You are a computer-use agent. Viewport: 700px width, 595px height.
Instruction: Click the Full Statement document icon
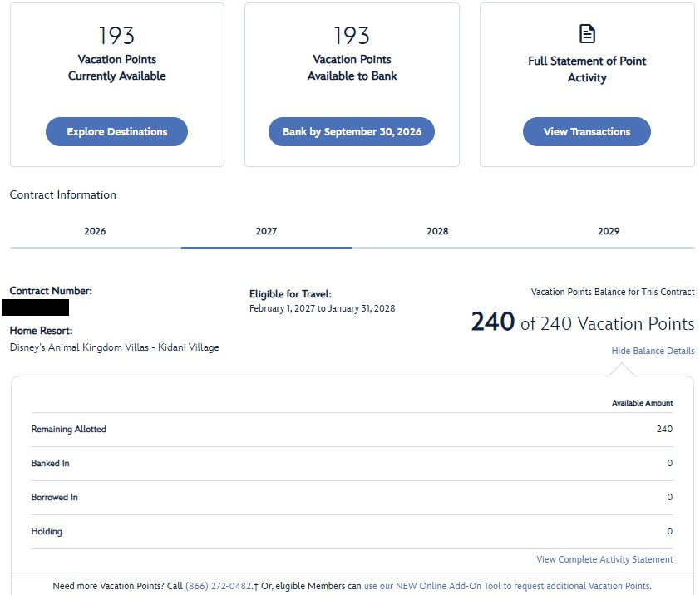[587, 34]
